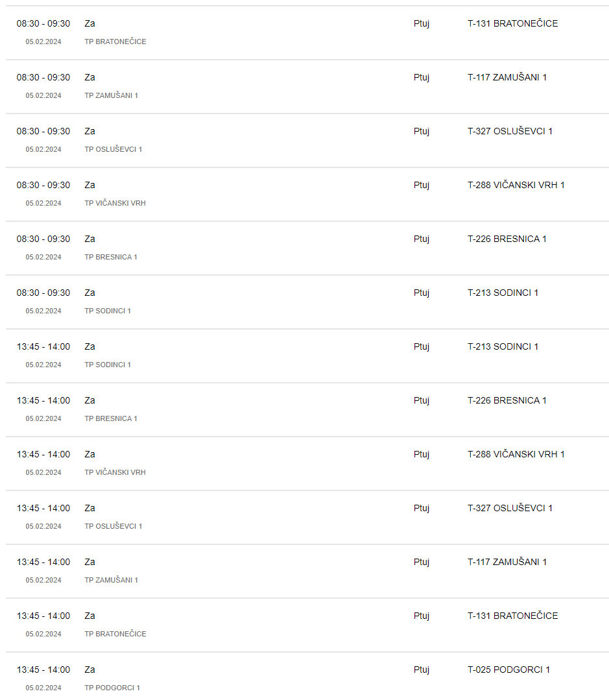
Task: Click the 08:30 - 09:30 time of the Sodinci row
Action: click(43, 293)
